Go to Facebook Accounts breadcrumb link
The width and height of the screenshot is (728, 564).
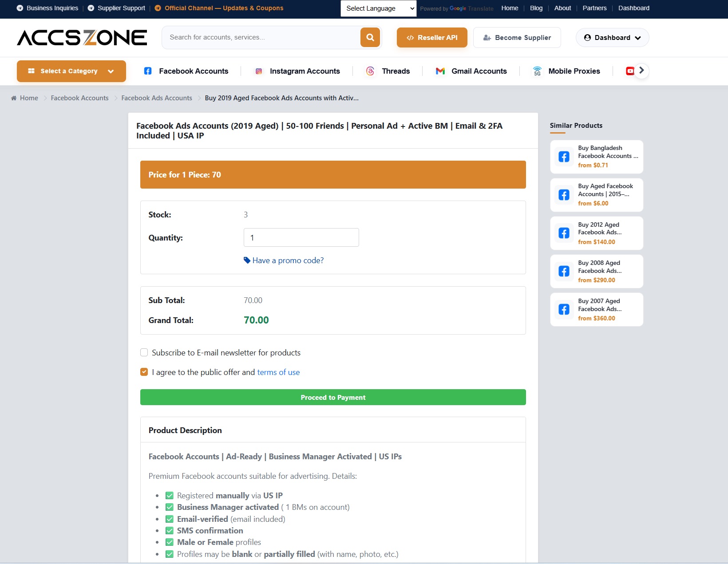pos(79,98)
